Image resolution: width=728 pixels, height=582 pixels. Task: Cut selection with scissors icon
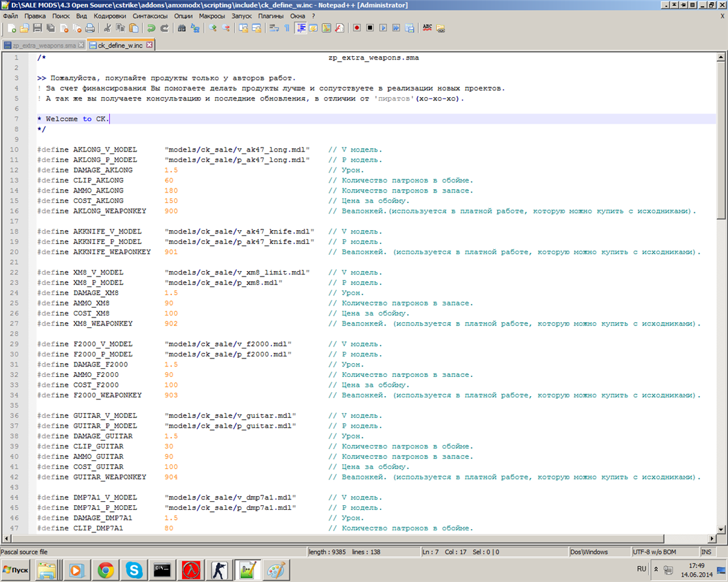click(107, 28)
